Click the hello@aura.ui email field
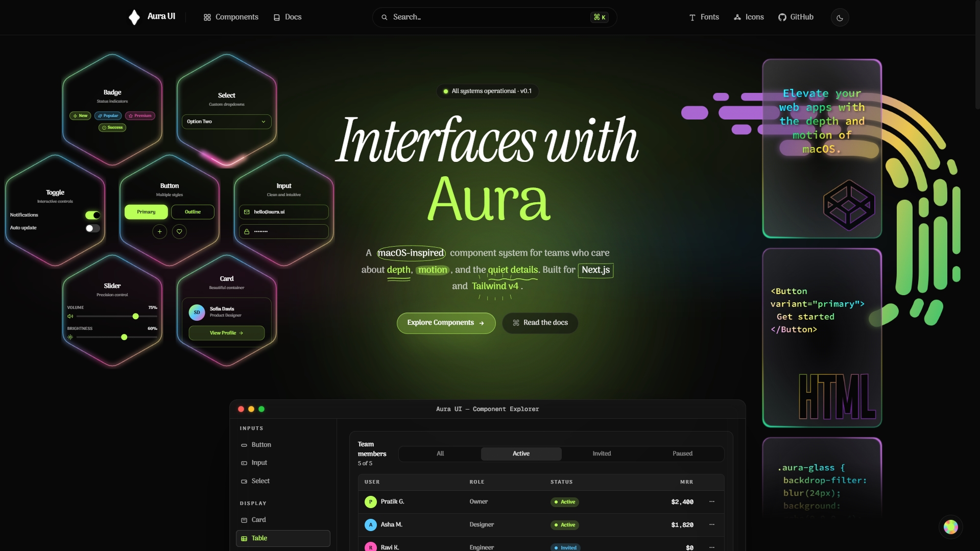This screenshot has width=980, height=551. point(284,212)
